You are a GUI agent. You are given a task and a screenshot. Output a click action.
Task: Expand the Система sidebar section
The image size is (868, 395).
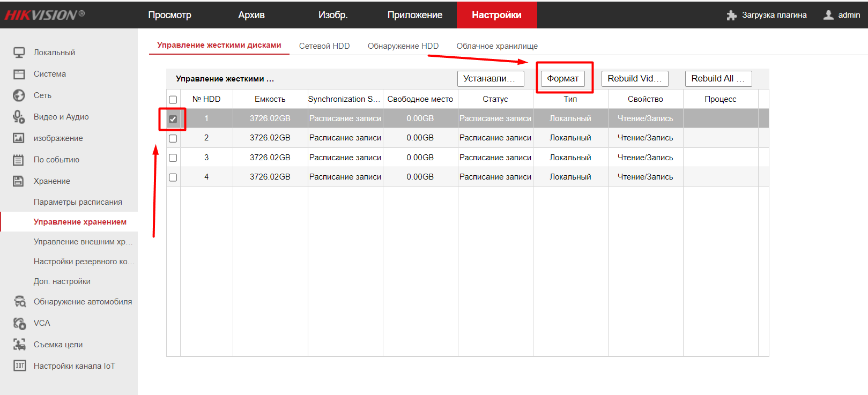(x=50, y=74)
